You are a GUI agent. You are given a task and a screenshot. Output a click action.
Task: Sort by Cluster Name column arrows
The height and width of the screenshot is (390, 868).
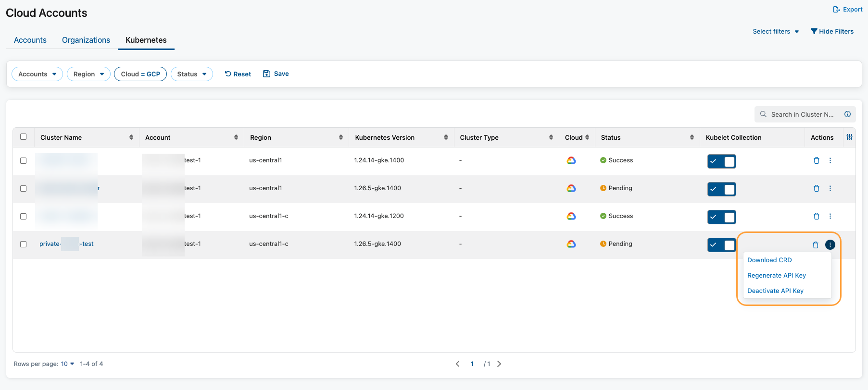click(131, 137)
